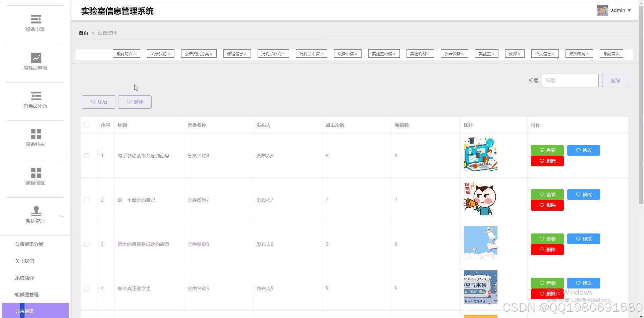
Task: Delete row 2 做一个最好的自己 via 删除
Action: (x=547, y=205)
